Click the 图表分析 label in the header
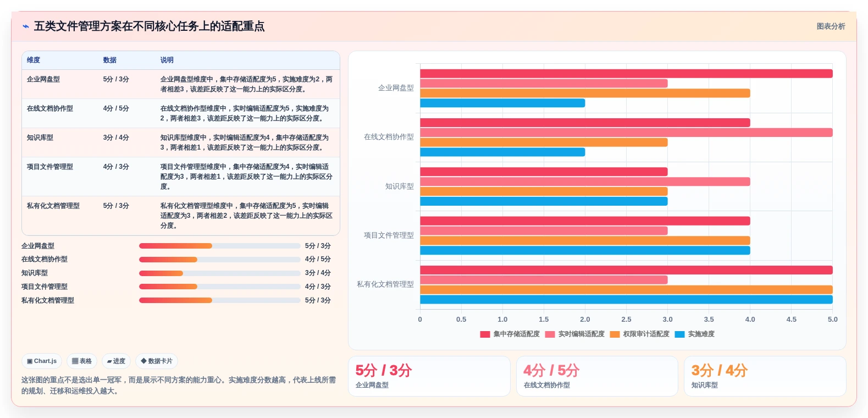This screenshot has width=868, height=418. pyautogui.click(x=831, y=26)
